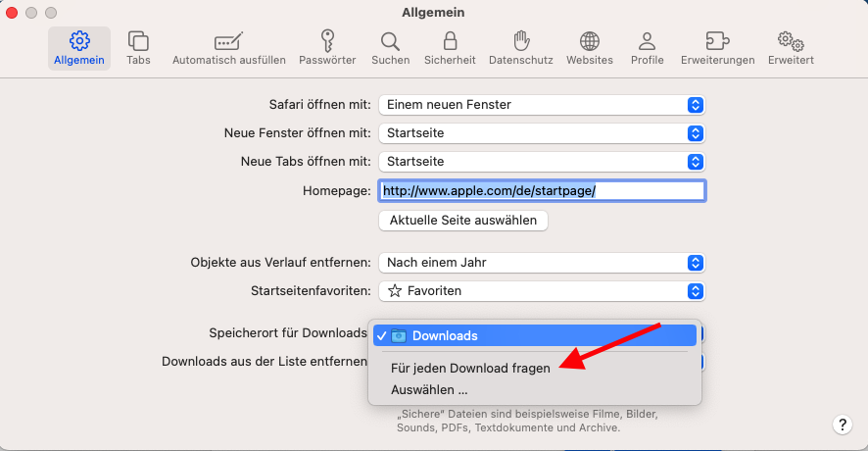
Task: Open the Startseitenfavoriten dropdown
Action: [x=542, y=291]
